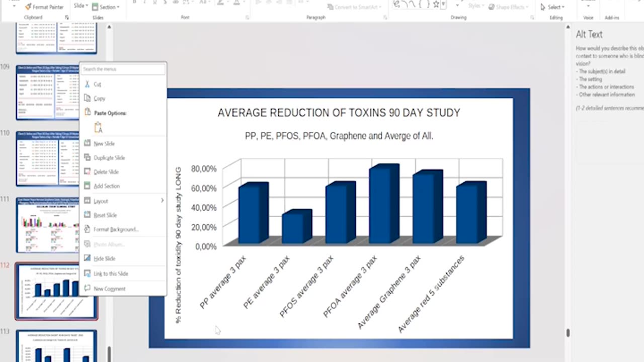This screenshot has height=362, width=644.
Task: Click the 'PFOS average 3 pax' axis label
Action: [306, 287]
